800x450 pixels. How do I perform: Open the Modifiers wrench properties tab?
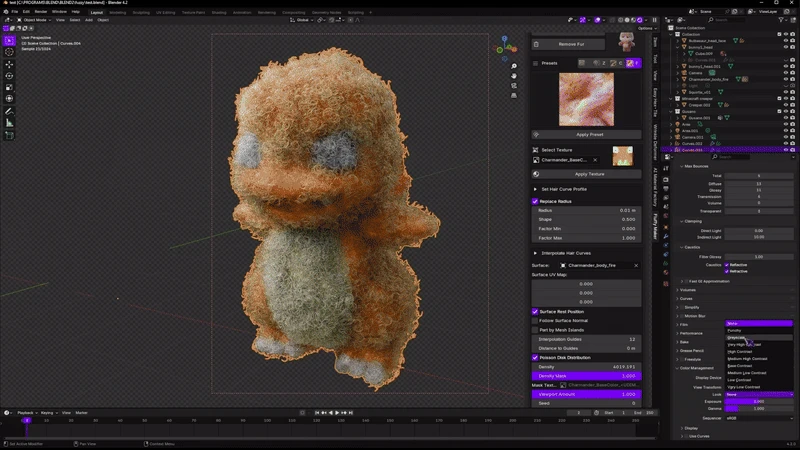pyautogui.click(x=666, y=236)
